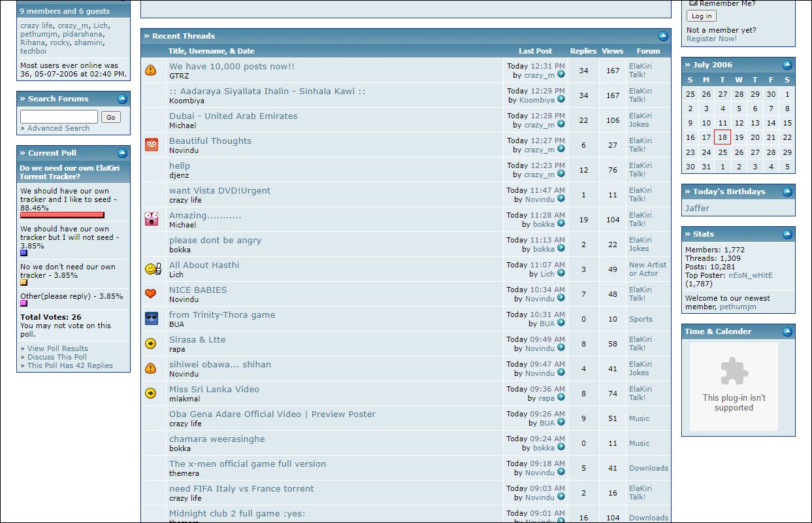Click the orange smiley icon next to Beautiful Thoughts
The height and width of the screenshot is (523, 812).
pyautogui.click(x=152, y=144)
